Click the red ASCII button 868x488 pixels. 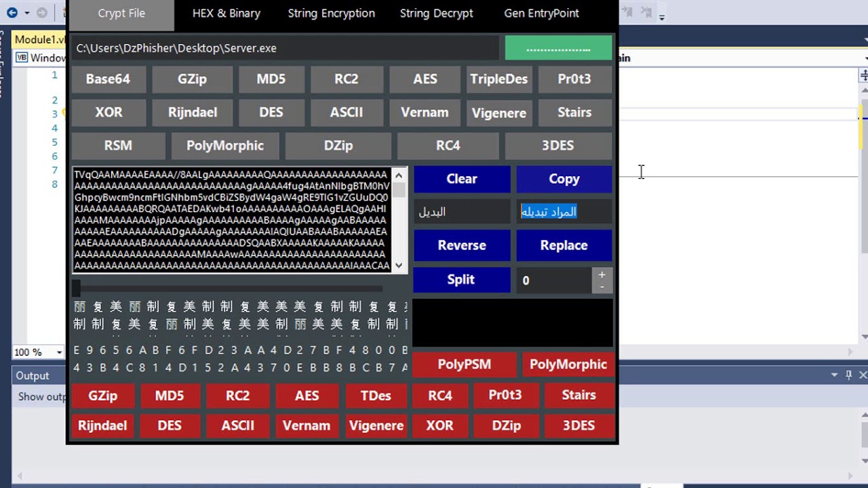pos(238,426)
